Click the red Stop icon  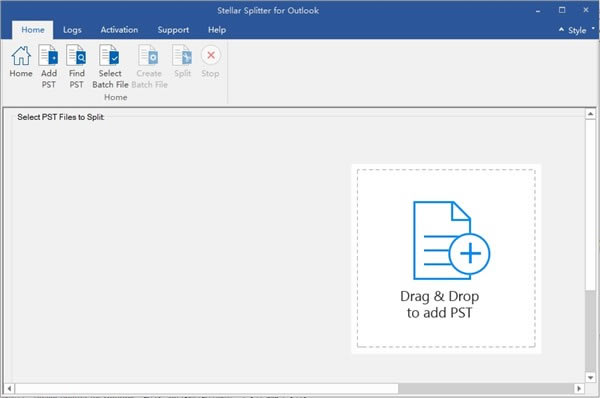[211, 55]
